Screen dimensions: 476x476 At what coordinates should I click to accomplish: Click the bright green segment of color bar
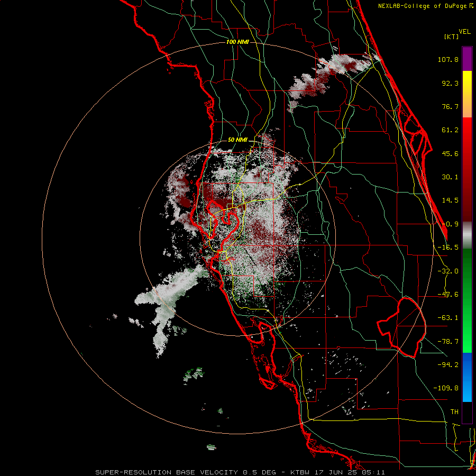467,300
